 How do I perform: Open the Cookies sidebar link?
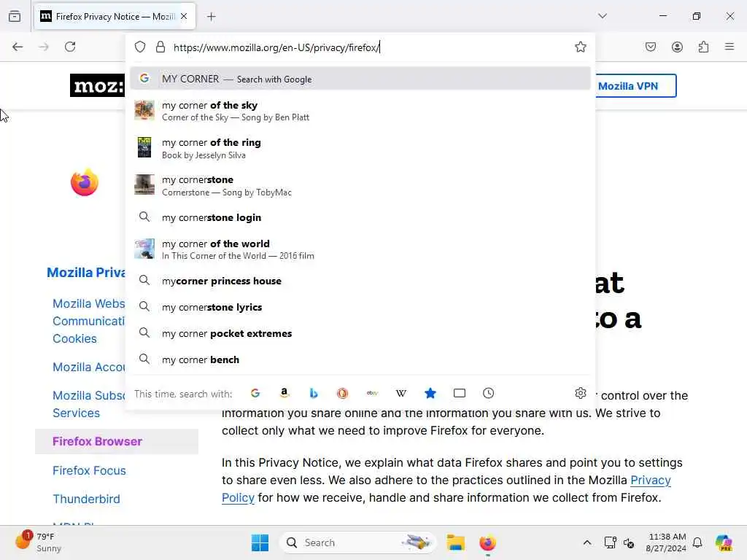point(75,338)
